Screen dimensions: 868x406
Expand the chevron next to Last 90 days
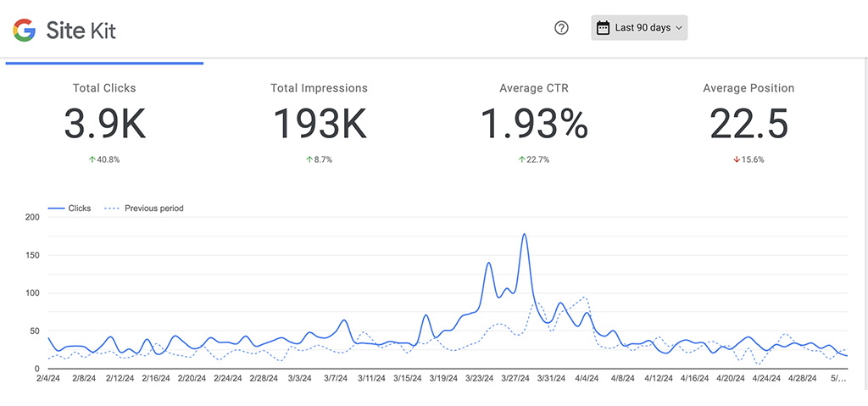coord(678,28)
